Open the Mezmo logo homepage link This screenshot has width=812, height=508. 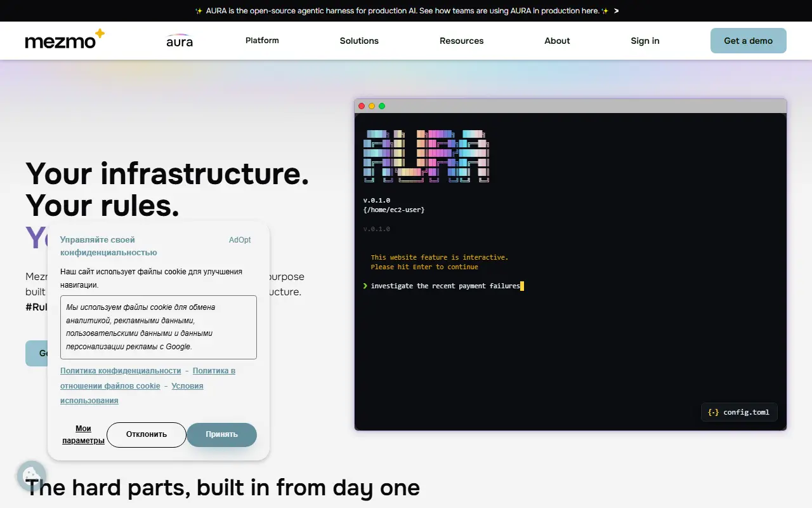click(65, 39)
